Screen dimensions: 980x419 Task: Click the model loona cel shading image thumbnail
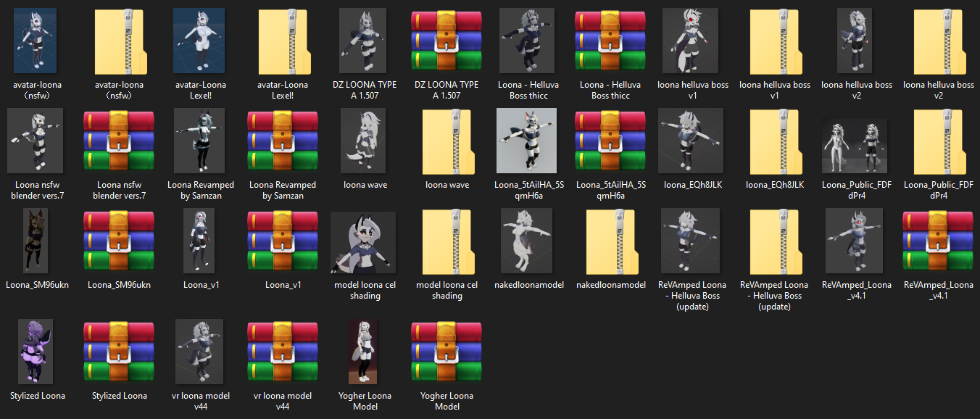[x=364, y=242]
